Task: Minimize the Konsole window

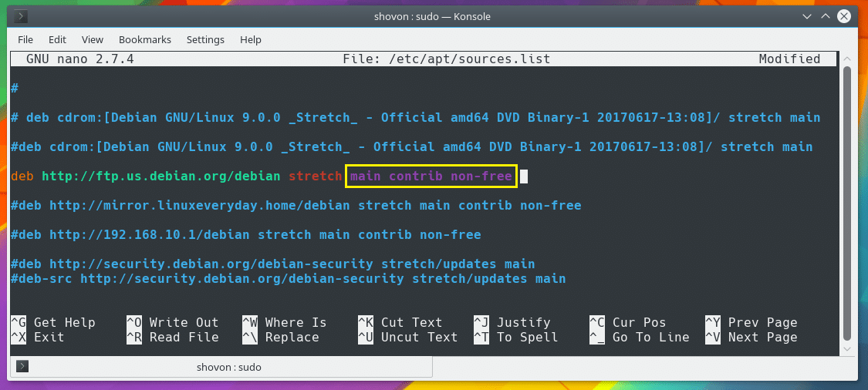Action: [808, 17]
